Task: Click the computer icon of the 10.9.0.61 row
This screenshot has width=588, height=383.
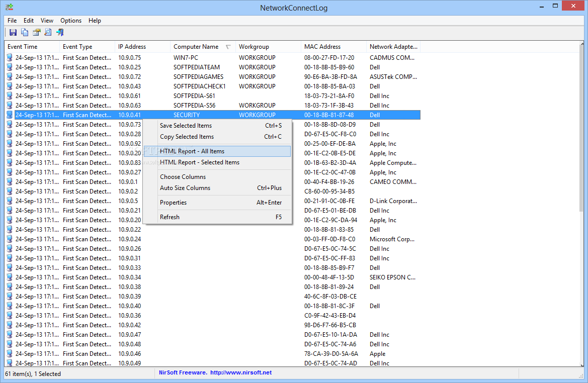Action: 10,95
